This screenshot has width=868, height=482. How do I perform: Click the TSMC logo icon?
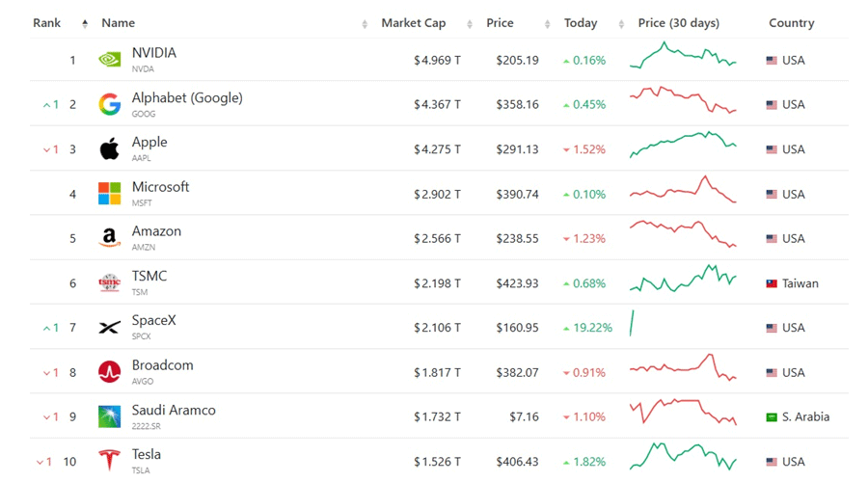[110, 282]
